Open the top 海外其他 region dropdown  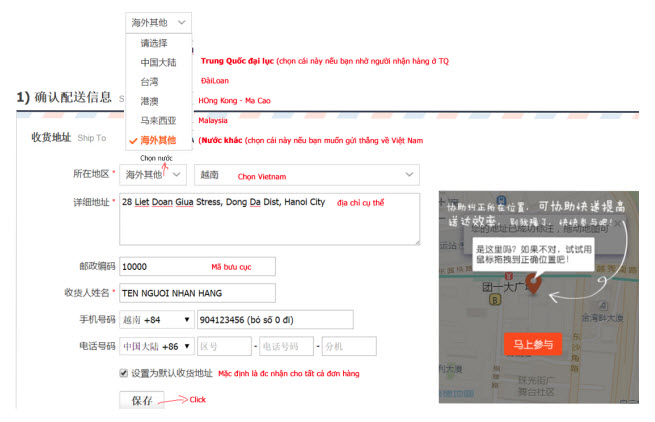click(x=158, y=23)
